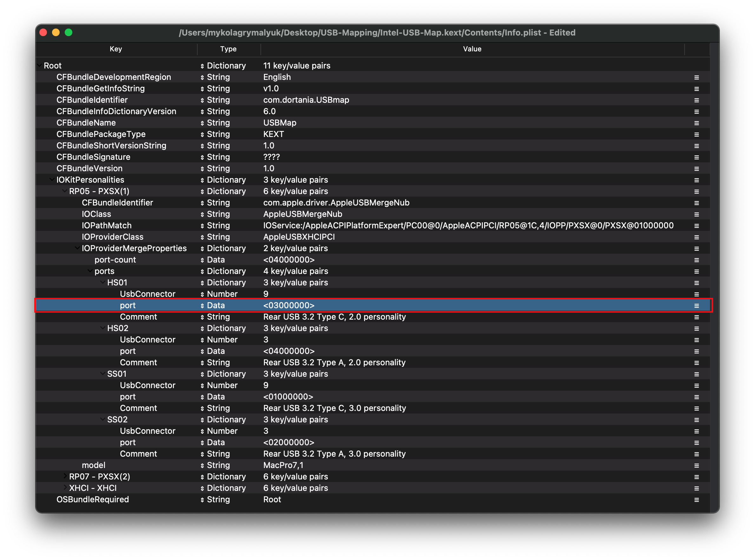Click row menu icon for XHCI - XHCI
Screen dimensions: 755x560
[696, 488]
